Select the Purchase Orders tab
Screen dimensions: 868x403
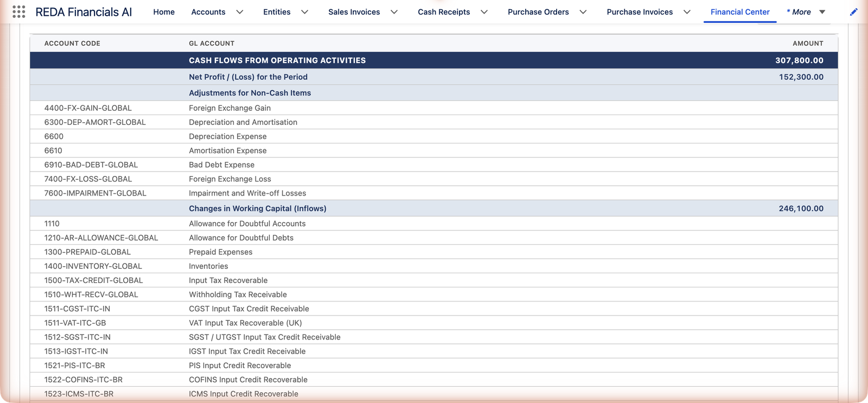pos(538,12)
